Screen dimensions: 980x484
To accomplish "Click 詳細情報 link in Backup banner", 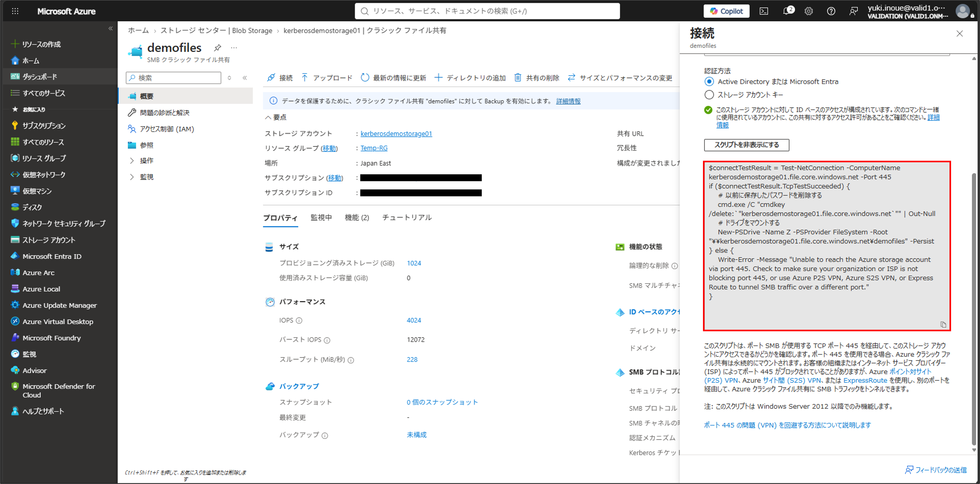I will tap(568, 101).
